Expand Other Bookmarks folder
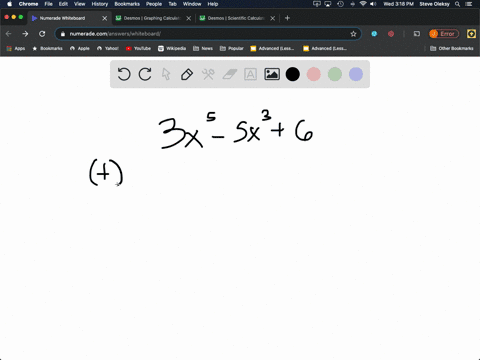Image resolution: width=480 pixels, height=360 pixels. click(x=452, y=48)
